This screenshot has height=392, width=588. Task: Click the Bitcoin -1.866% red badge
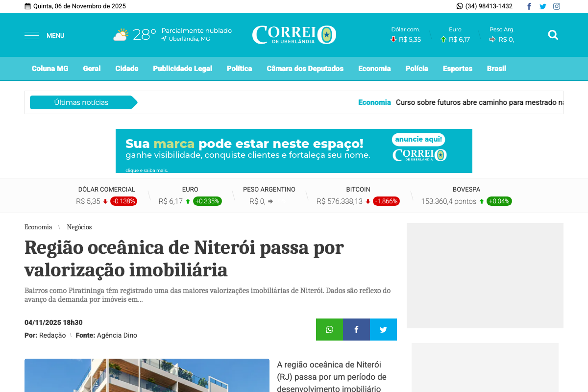click(386, 201)
